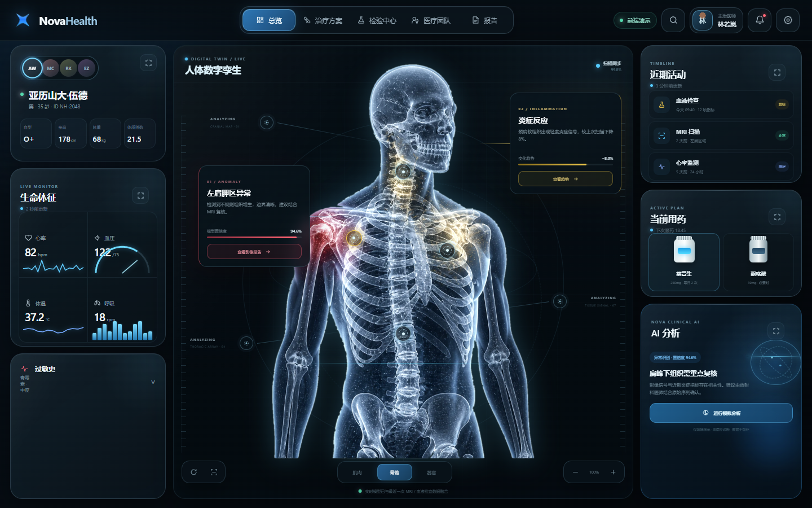Screen dimensions: 812x508
Task: Click 查看趋势 button in 炎症反应 card
Action: coord(566,179)
